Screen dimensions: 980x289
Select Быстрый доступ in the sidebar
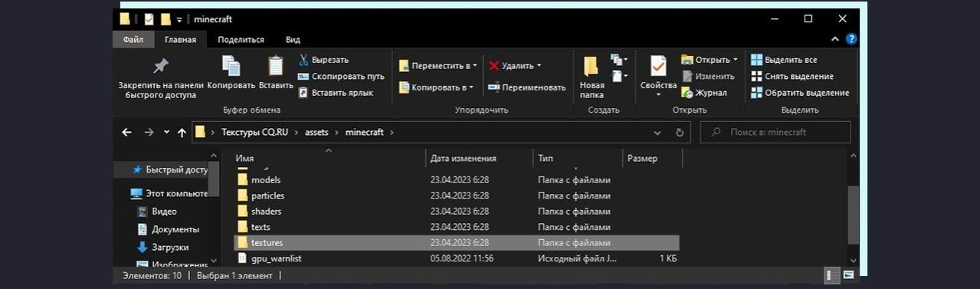point(169,169)
